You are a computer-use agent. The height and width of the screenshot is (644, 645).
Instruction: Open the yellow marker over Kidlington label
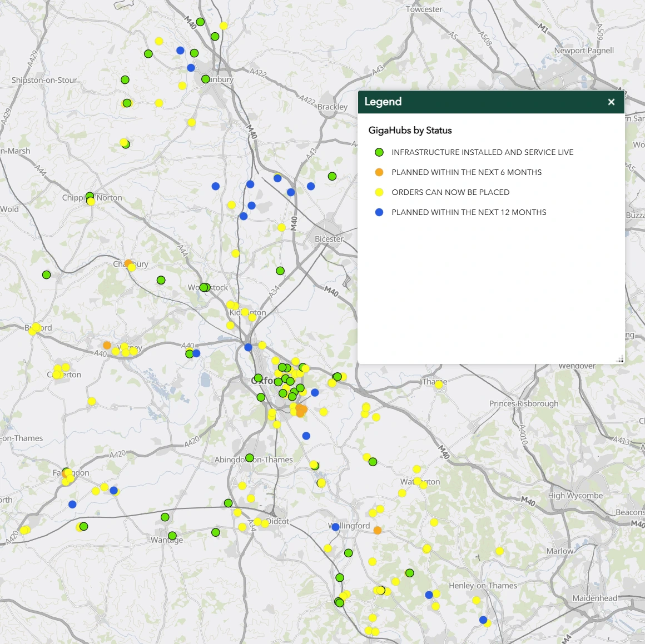(245, 312)
